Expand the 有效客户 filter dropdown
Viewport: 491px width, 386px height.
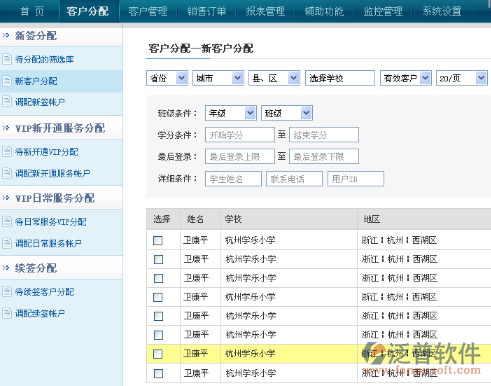406,78
